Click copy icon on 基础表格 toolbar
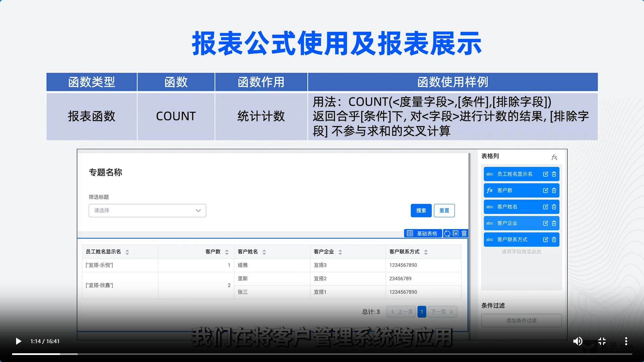The image size is (644, 362). tap(456, 233)
